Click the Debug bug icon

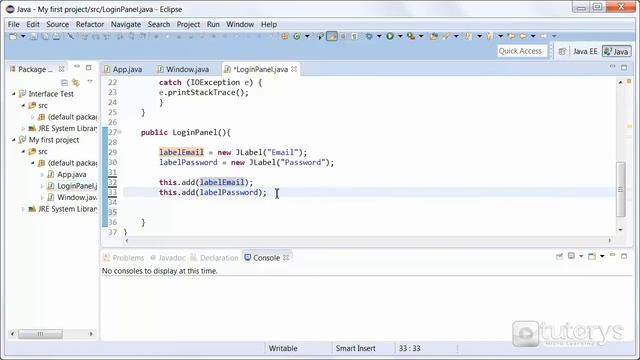(x=369, y=37)
